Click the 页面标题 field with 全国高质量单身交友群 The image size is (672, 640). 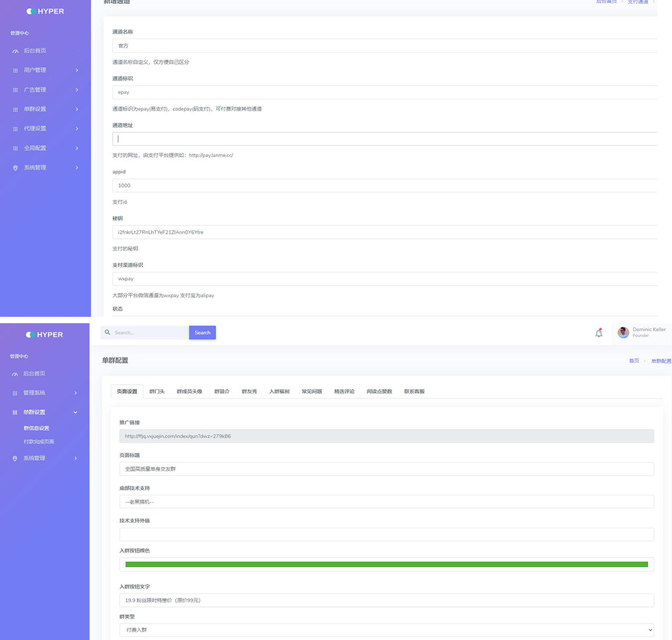click(x=387, y=469)
